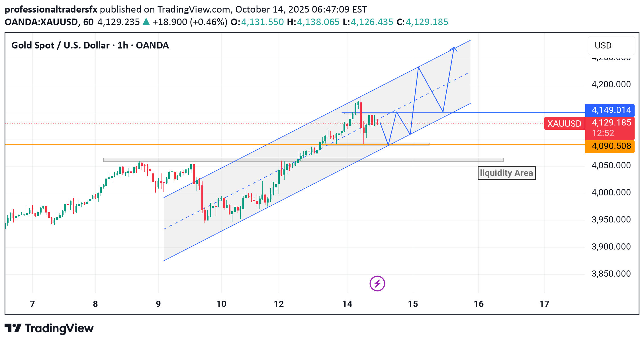Click the professionaltradersfx author name
This screenshot has height=342, width=644.
point(51,9)
